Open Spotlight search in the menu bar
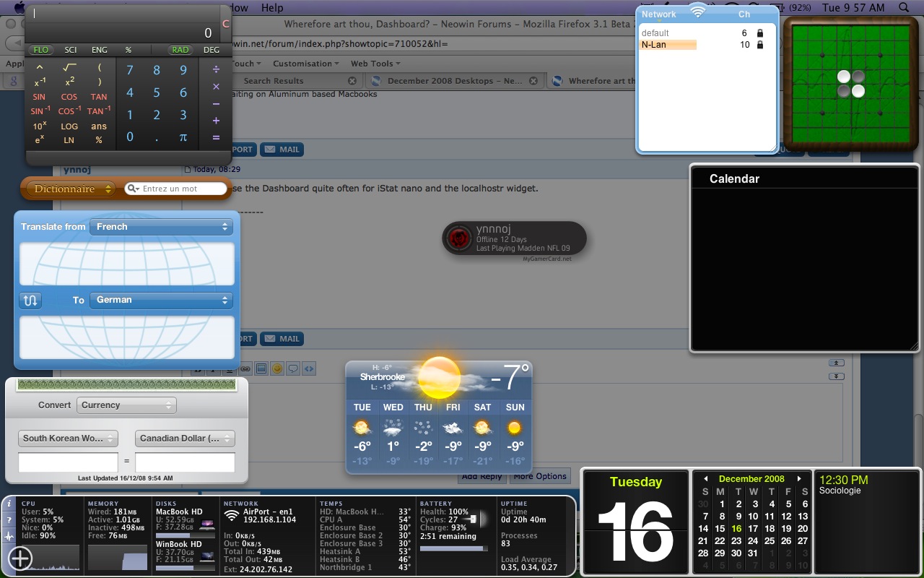 (x=905, y=8)
